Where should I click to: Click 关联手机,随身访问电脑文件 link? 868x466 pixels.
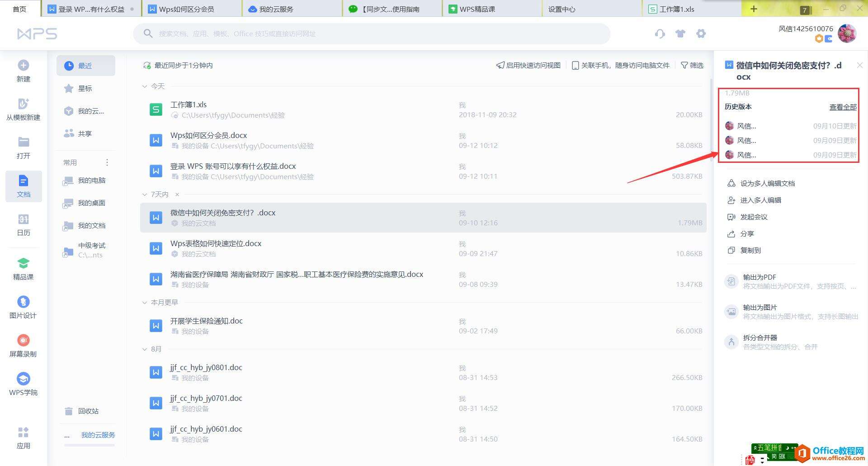tap(621, 66)
